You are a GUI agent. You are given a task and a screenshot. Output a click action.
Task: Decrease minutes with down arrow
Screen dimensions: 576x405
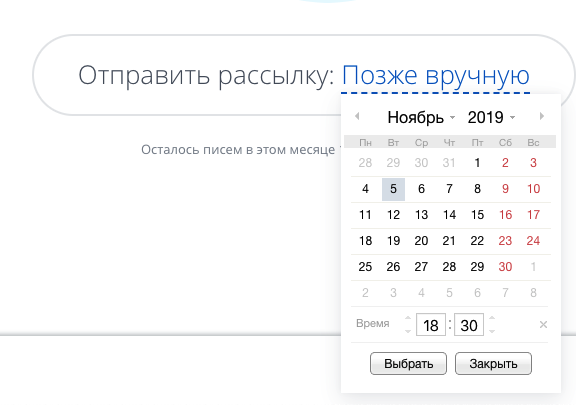[492, 331]
